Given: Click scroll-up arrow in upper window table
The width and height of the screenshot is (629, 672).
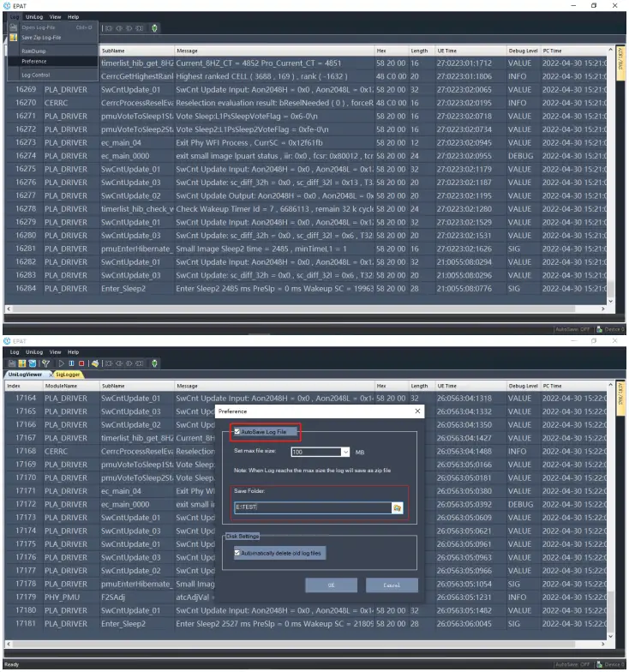Looking at the screenshot, I should 610,50.
